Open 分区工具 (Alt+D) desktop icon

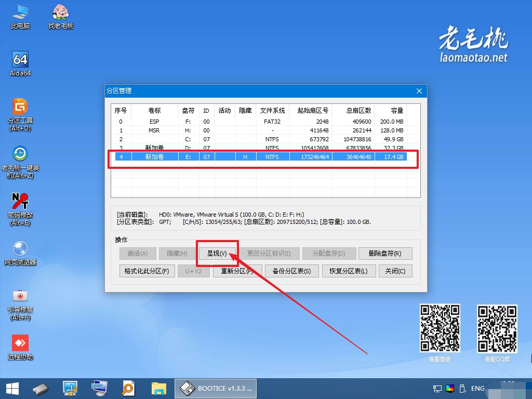[20, 115]
